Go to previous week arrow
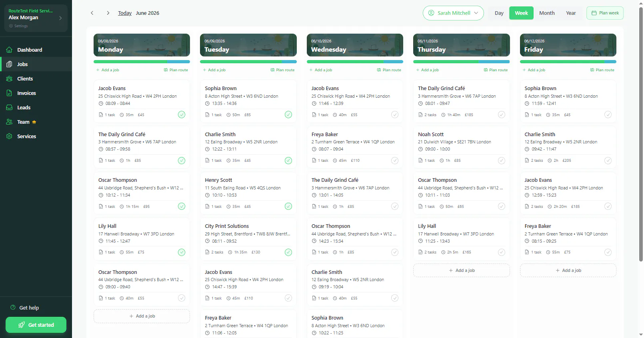This screenshot has width=644, height=338. [x=92, y=13]
